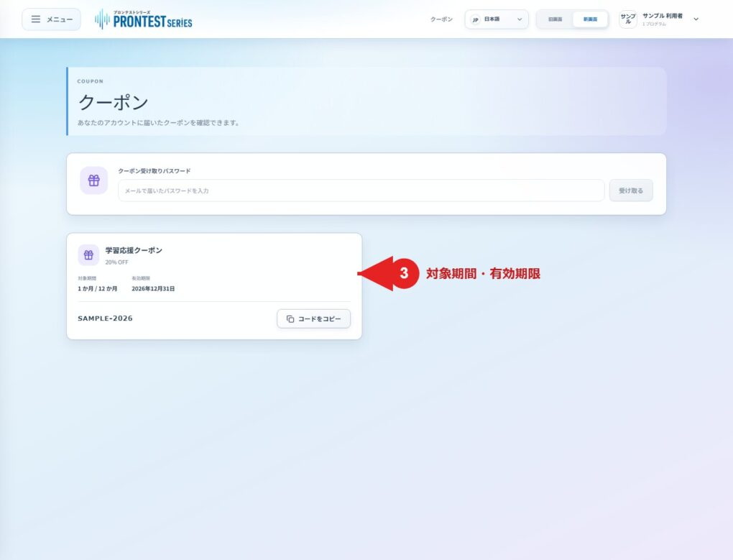Open the メニュー hamburger menu
Viewport: 733px width, 560px height.
(x=52, y=19)
